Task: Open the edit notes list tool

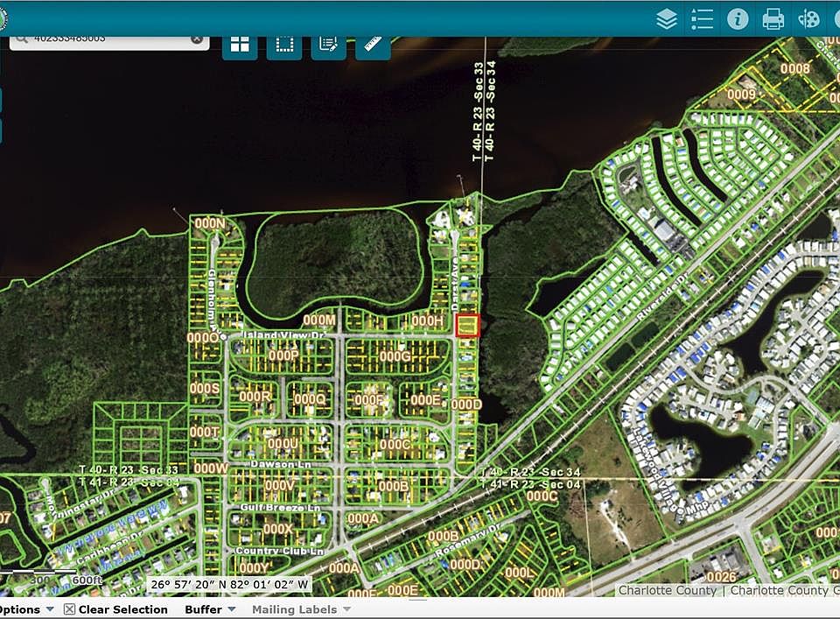Action: tap(328, 45)
